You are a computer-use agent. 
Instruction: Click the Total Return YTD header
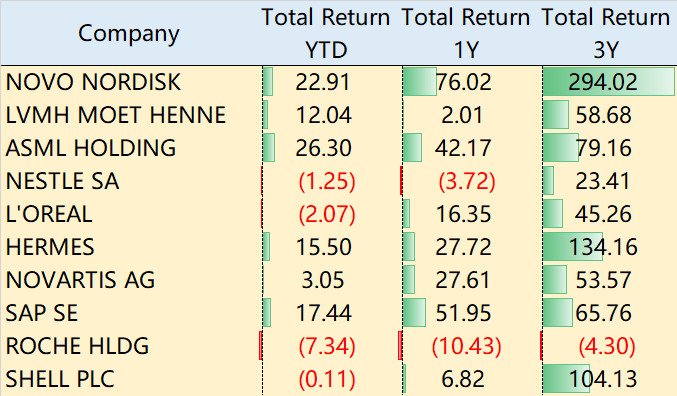click(x=326, y=34)
